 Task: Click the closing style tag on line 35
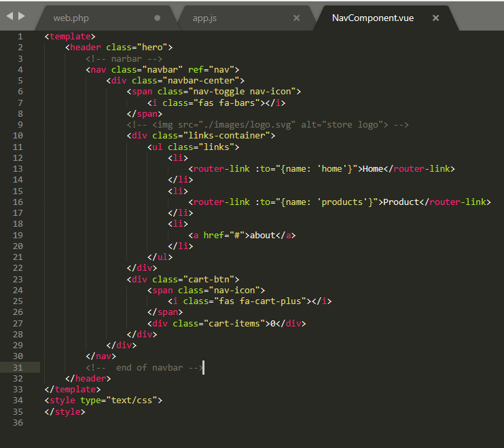tap(65, 412)
